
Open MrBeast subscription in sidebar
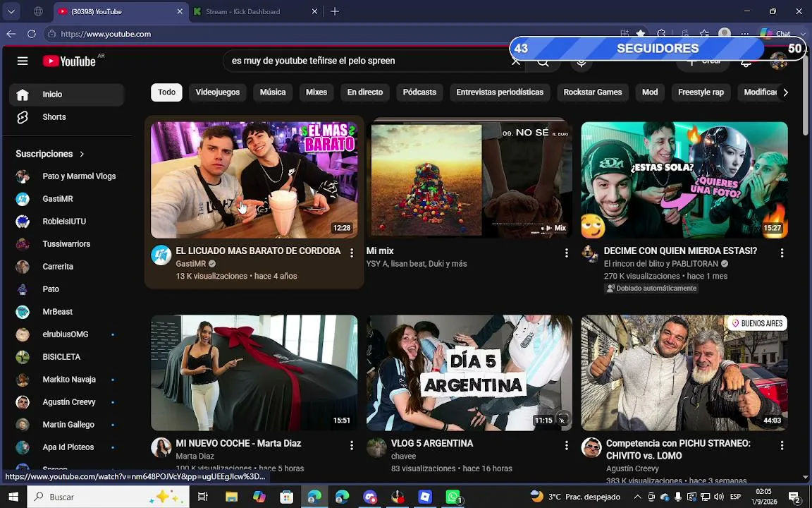66,312
